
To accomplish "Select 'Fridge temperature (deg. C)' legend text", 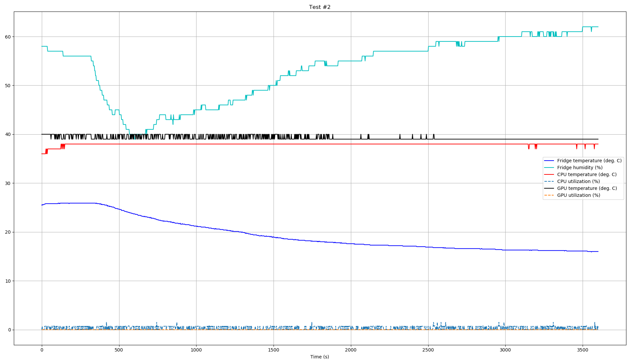I will tap(589, 161).
